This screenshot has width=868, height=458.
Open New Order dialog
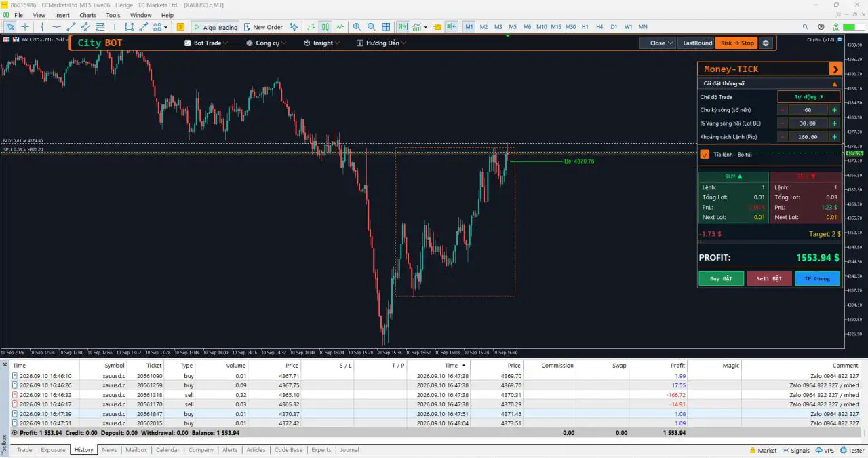tap(262, 27)
